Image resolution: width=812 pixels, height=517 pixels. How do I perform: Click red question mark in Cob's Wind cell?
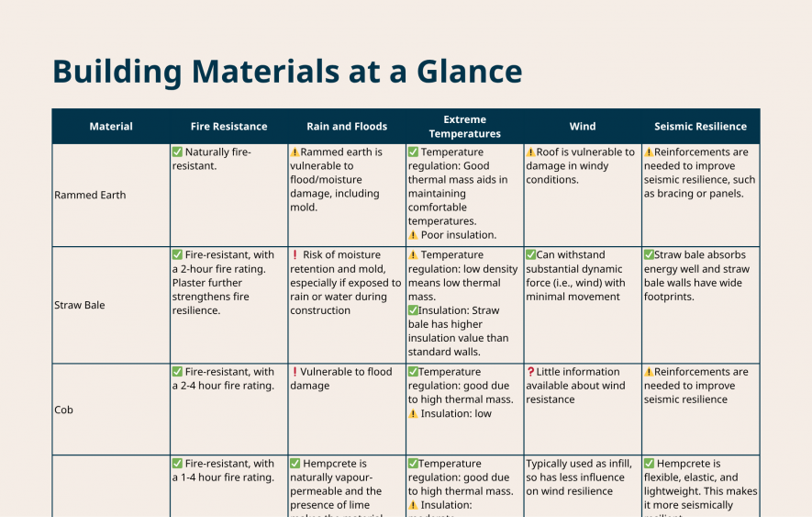point(530,372)
